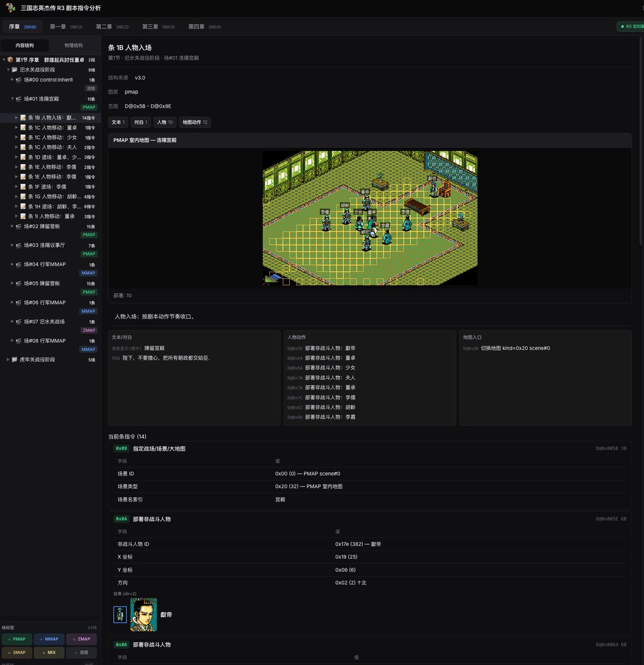
Task: Click the R3 实时 status indicator
Action: pyautogui.click(x=631, y=27)
